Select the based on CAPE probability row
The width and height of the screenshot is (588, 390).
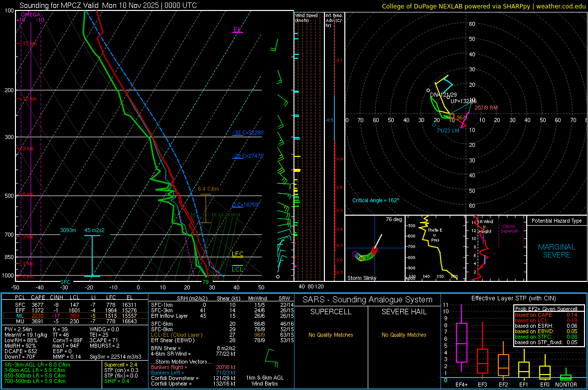coord(546,315)
